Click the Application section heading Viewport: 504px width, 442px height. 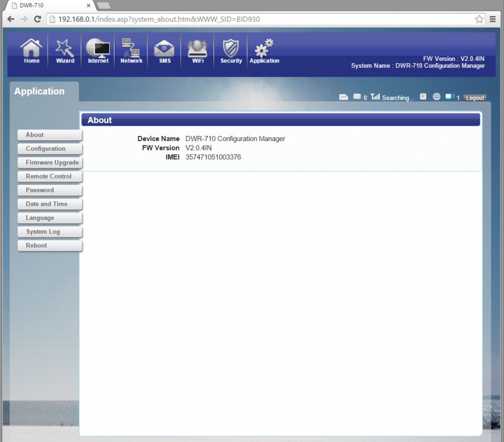tap(39, 91)
